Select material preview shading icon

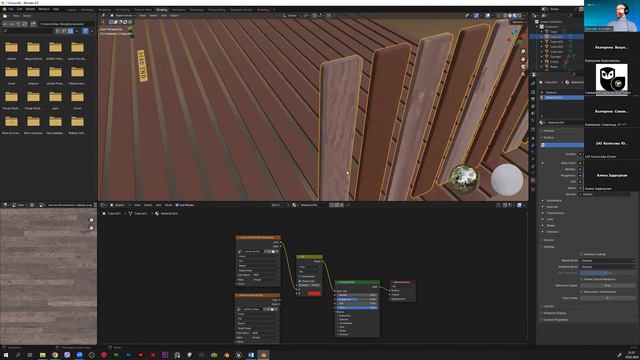coord(515,16)
